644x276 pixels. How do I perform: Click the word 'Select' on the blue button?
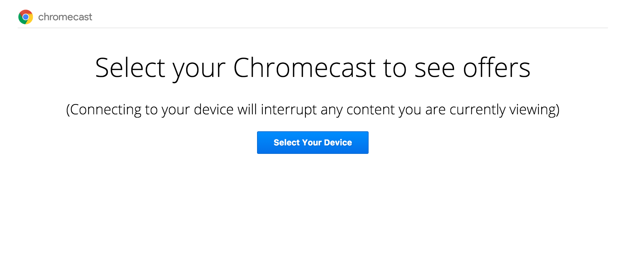click(287, 143)
